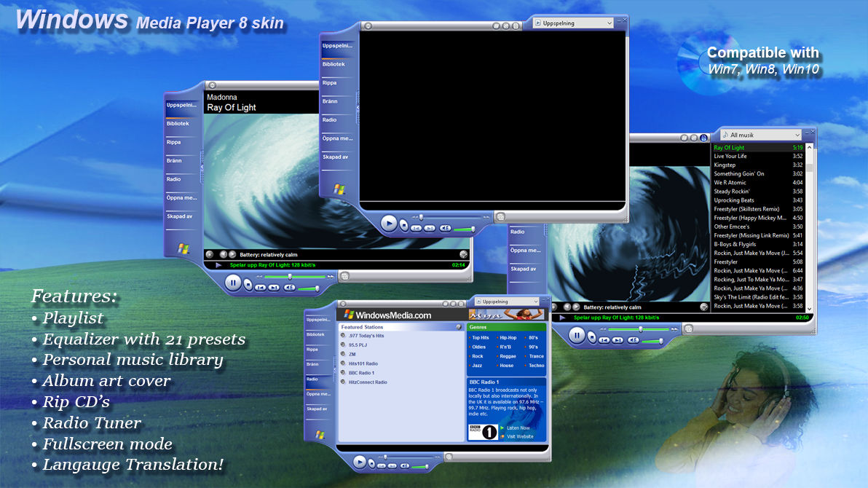
Task: Pause playback in the Madonna window
Action: 233,283
